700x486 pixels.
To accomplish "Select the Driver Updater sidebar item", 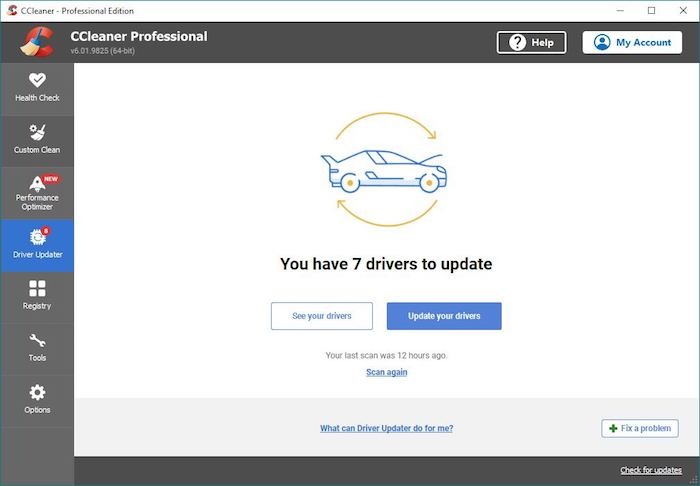I will (x=37, y=245).
